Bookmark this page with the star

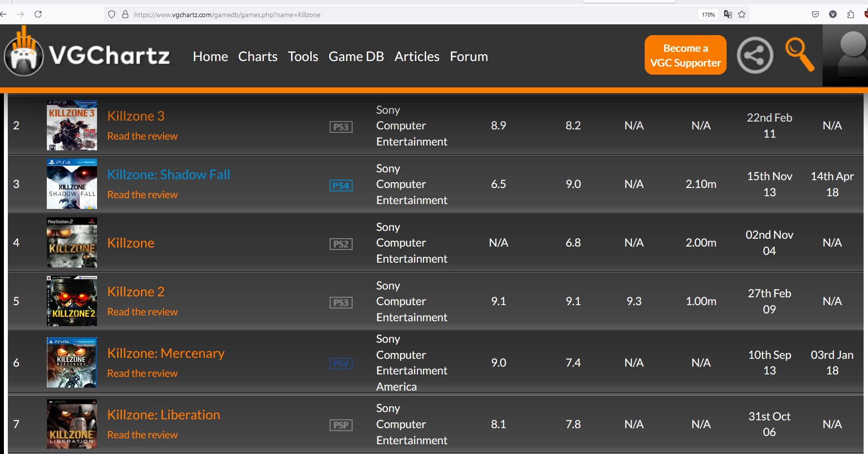pyautogui.click(x=742, y=14)
